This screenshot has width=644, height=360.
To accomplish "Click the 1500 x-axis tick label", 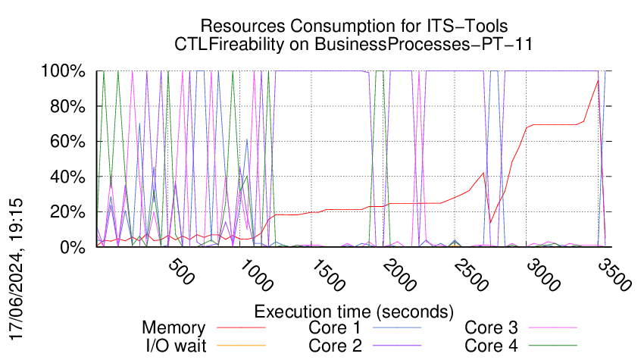I will click(328, 275).
